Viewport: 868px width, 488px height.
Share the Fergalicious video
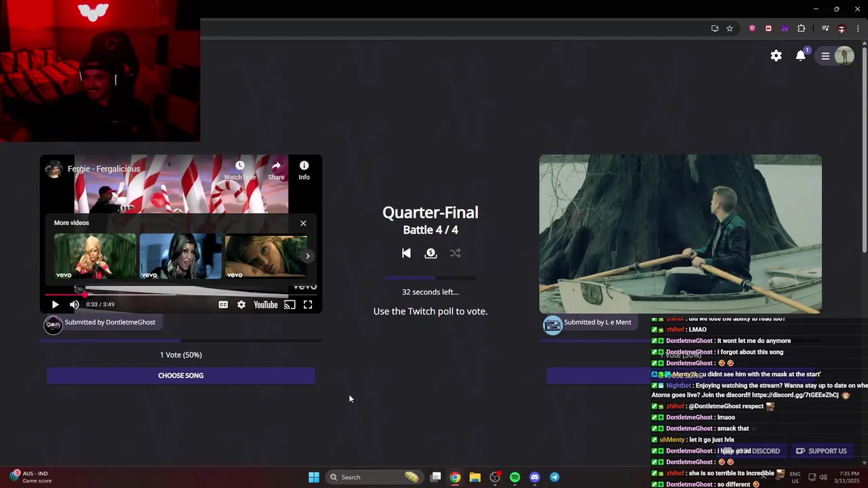coord(276,170)
